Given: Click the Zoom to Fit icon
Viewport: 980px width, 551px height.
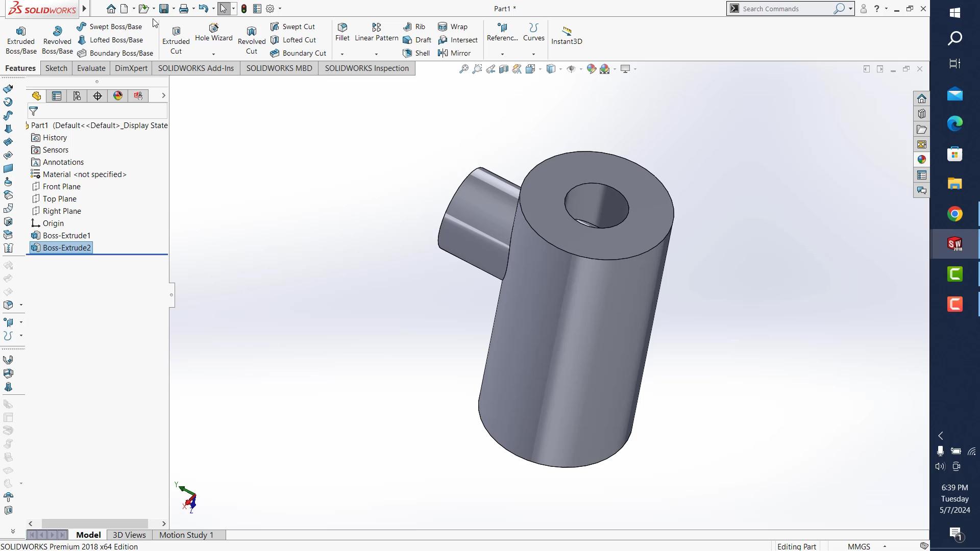Looking at the screenshot, I should coord(463,69).
